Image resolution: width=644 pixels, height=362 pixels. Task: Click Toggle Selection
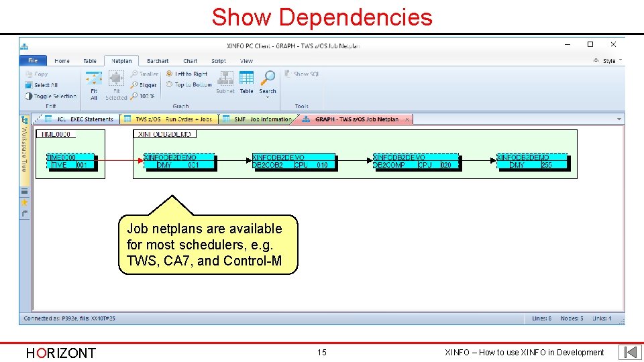point(50,96)
